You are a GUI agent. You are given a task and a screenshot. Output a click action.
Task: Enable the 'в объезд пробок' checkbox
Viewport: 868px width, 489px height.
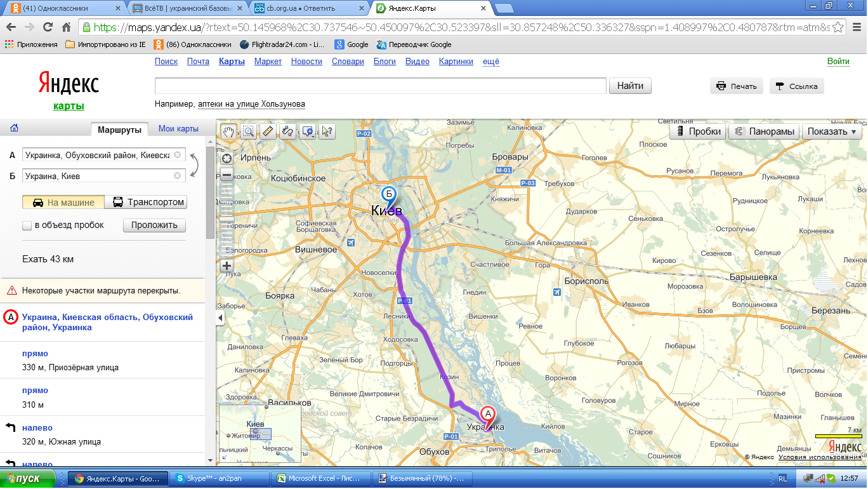[27, 225]
